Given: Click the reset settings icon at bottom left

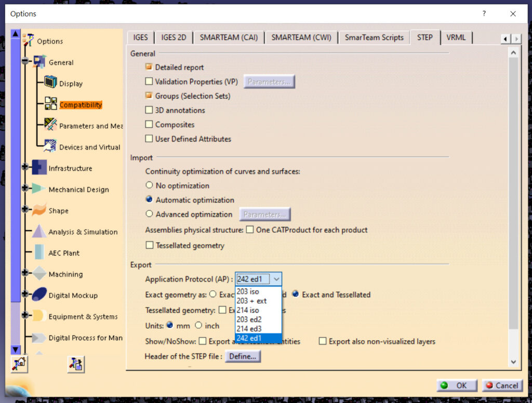Looking at the screenshot, I should coord(19,365).
